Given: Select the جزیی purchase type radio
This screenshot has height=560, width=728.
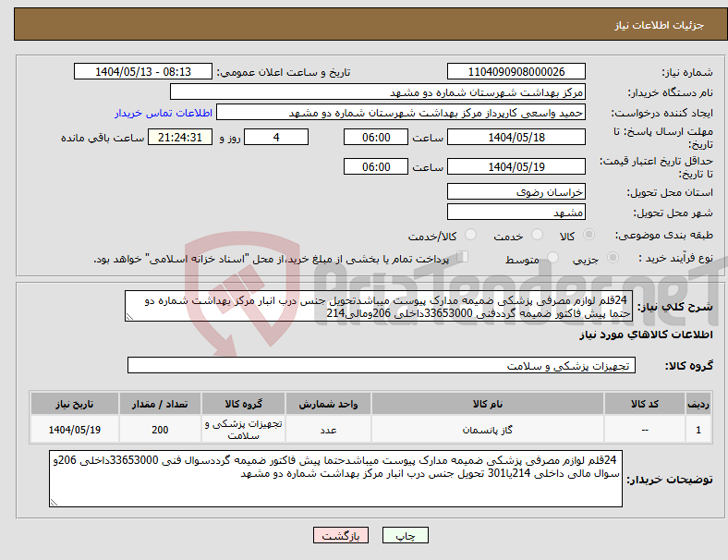Looking at the screenshot, I should click(613, 258).
